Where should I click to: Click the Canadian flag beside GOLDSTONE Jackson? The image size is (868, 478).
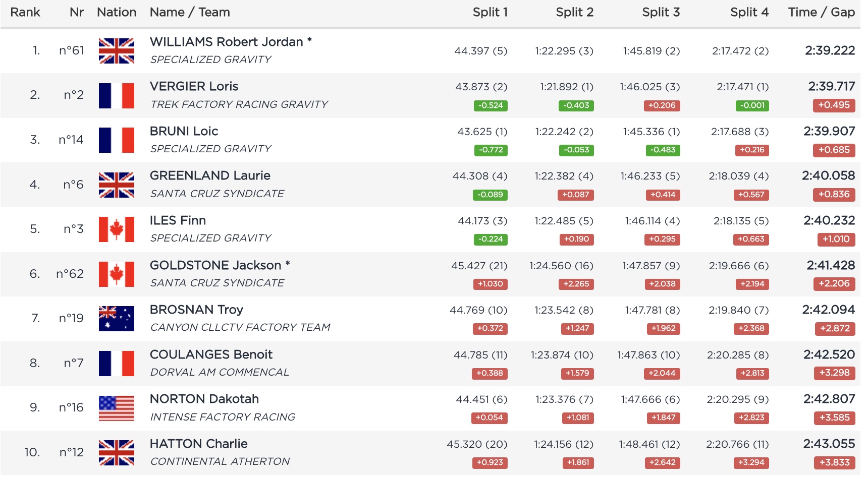tap(116, 274)
